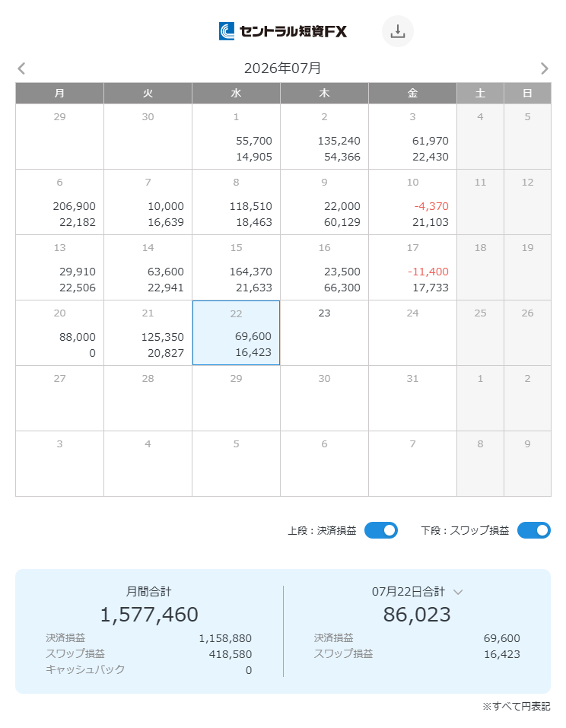Viewport: 566px width, 728px height.
Task: Go to previous month arrow
Action: [x=21, y=68]
